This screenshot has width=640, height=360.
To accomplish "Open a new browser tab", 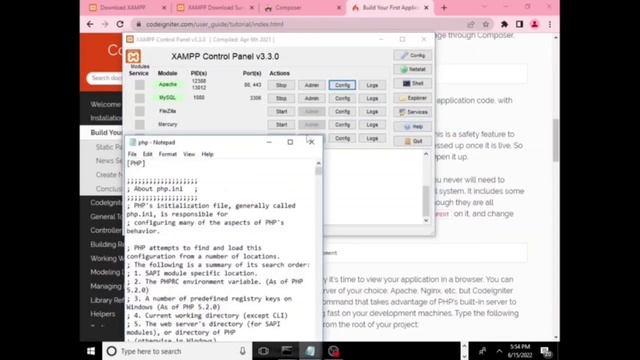I will pos(444,7).
